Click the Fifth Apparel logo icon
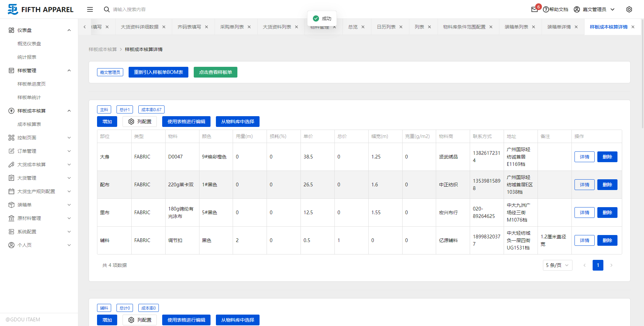644x326 pixels. [x=13, y=9]
